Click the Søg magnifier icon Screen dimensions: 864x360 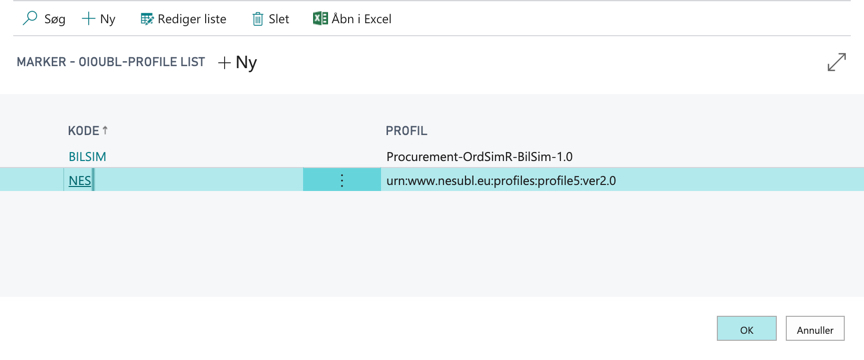coord(30,19)
